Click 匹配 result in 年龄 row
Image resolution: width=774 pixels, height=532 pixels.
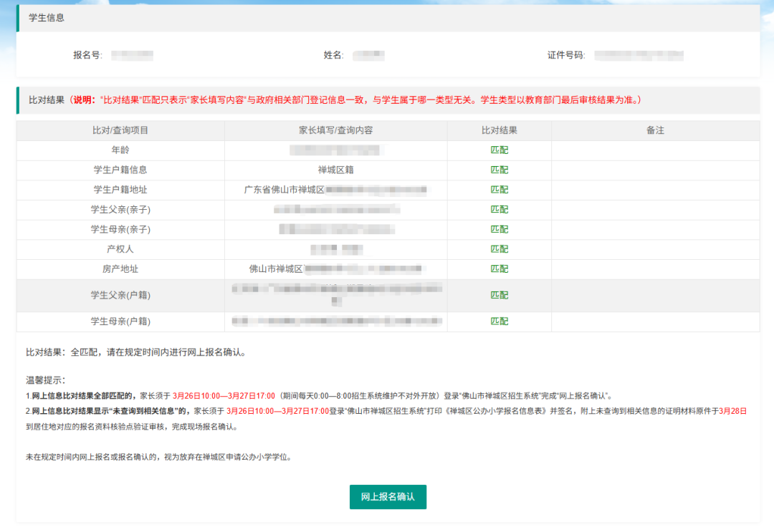coord(499,150)
